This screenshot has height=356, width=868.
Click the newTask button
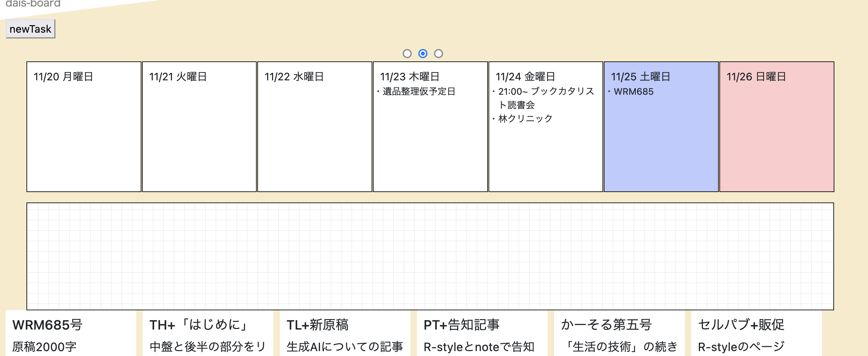pos(30,29)
